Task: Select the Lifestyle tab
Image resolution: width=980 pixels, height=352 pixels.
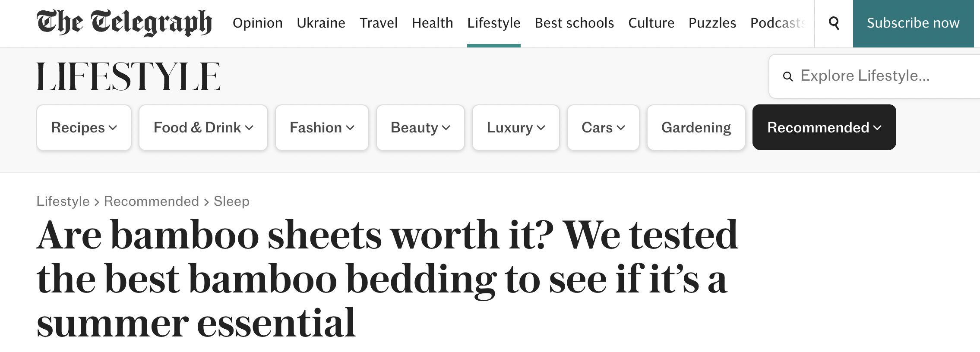Action: pos(493,23)
